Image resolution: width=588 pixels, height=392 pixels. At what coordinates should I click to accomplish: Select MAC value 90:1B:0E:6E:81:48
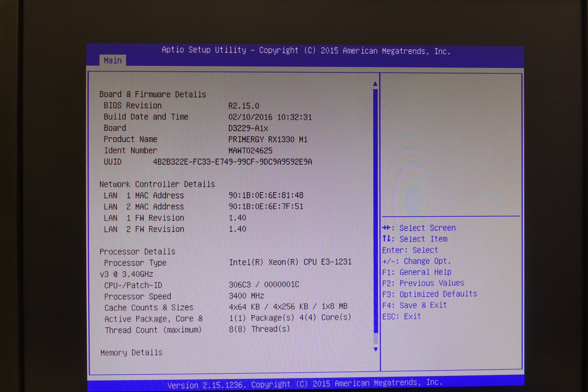click(266, 195)
